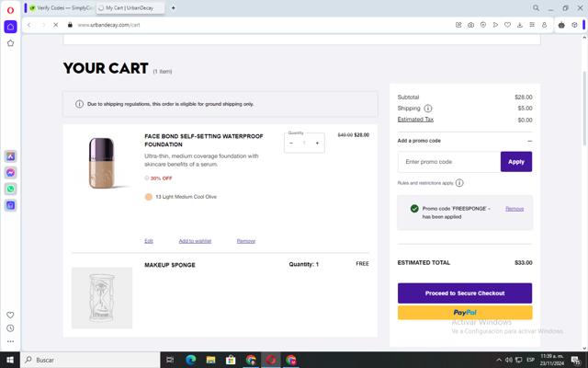Open Makeup Sponge product thumbnail
The image size is (588, 368).
pos(102,298)
